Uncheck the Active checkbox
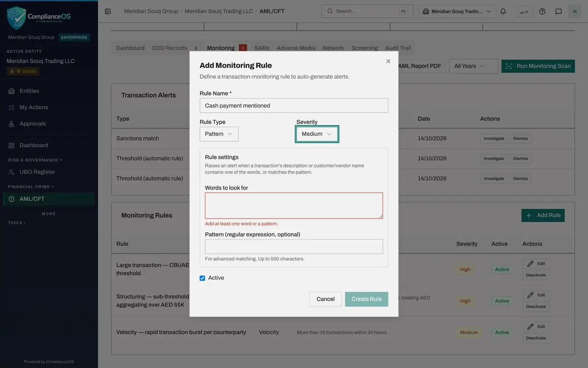The width and height of the screenshot is (588, 368). click(202, 278)
